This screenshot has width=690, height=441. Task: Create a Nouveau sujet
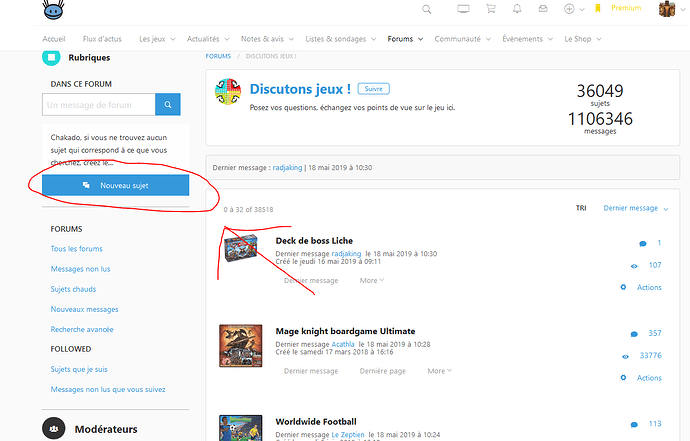[116, 185]
